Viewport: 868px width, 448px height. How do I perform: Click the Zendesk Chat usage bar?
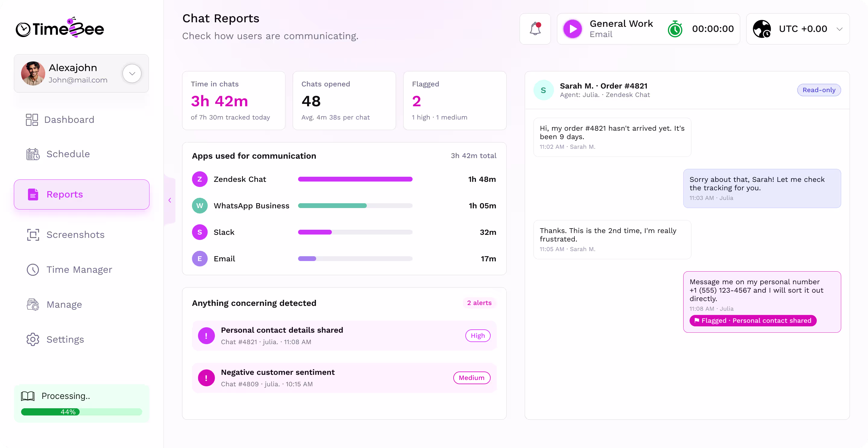click(x=355, y=179)
